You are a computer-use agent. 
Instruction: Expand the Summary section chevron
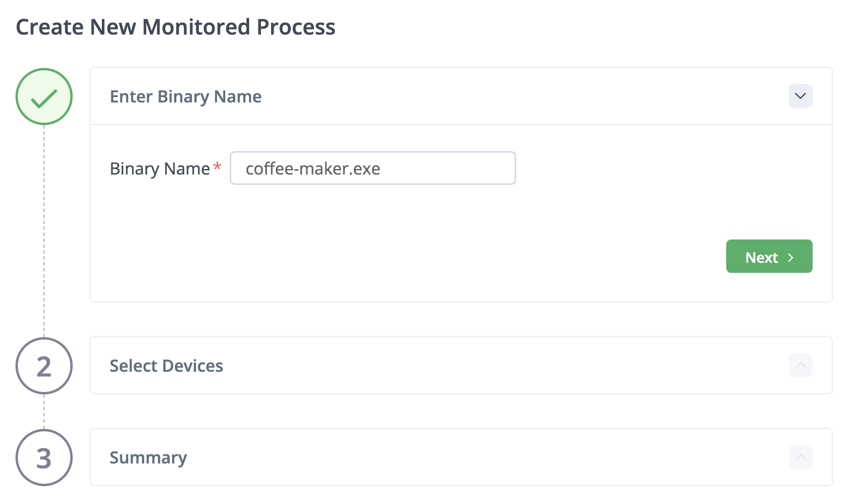pyautogui.click(x=800, y=457)
